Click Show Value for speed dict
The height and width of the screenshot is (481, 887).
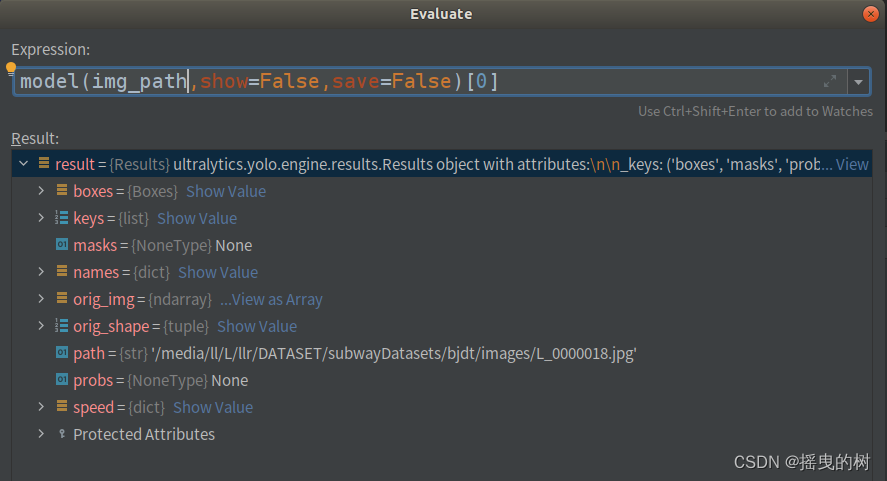[213, 407]
